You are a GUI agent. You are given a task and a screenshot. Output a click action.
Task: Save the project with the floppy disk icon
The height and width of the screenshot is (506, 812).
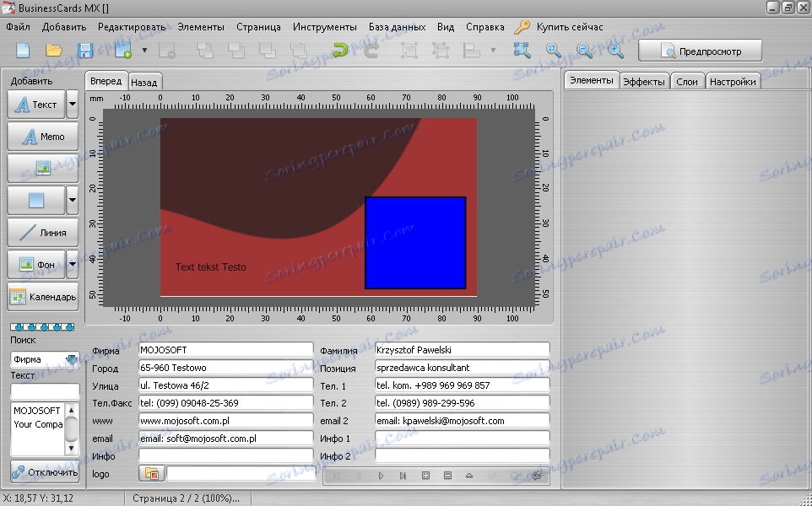tap(85, 51)
